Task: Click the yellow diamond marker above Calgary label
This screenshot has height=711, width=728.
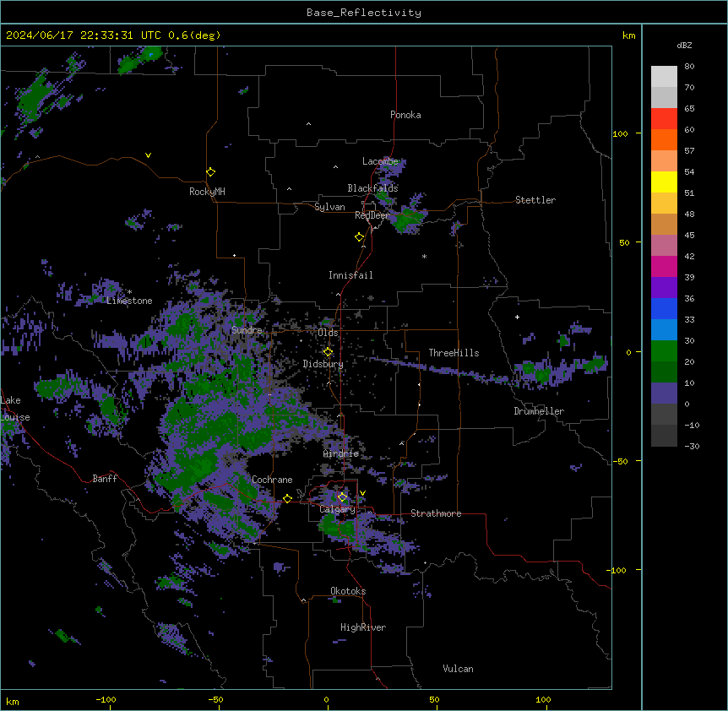Action: point(342,497)
